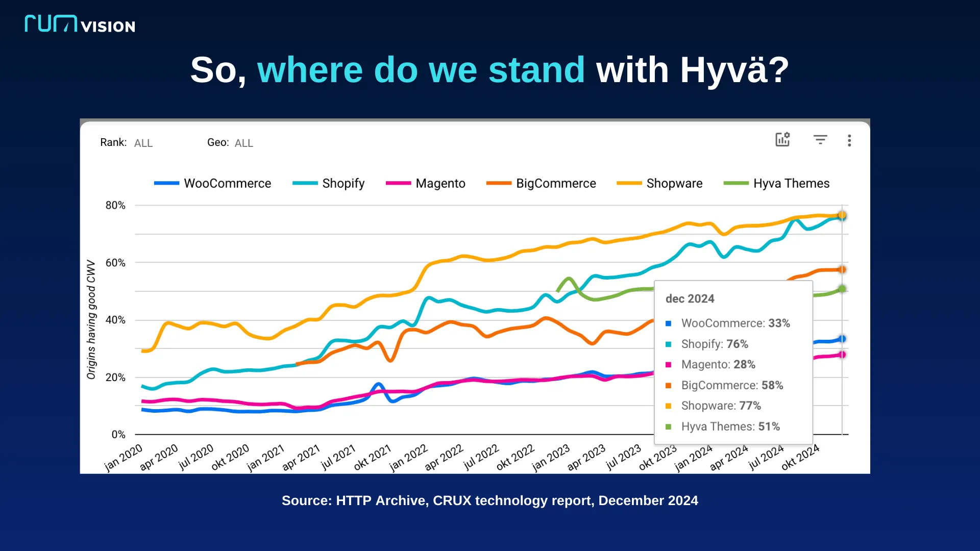Click the WooCommerce blue endpoint dot
The height and width of the screenshot is (551, 980).
842,339
